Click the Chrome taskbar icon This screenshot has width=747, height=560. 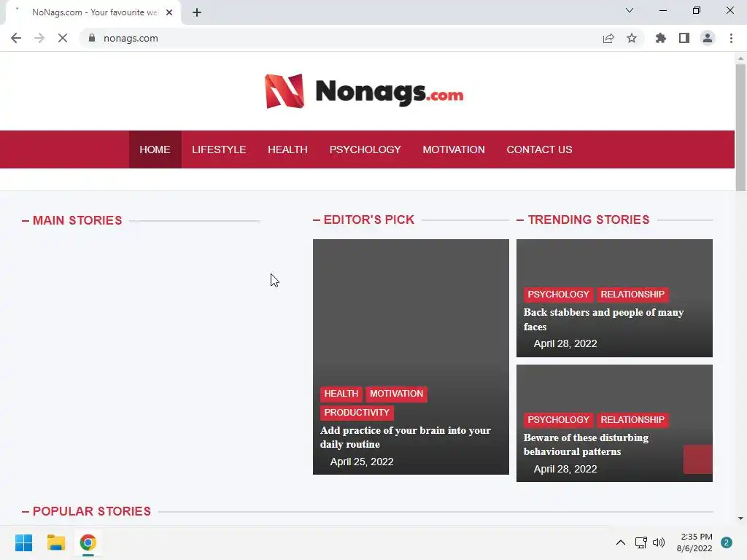(x=88, y=542)
